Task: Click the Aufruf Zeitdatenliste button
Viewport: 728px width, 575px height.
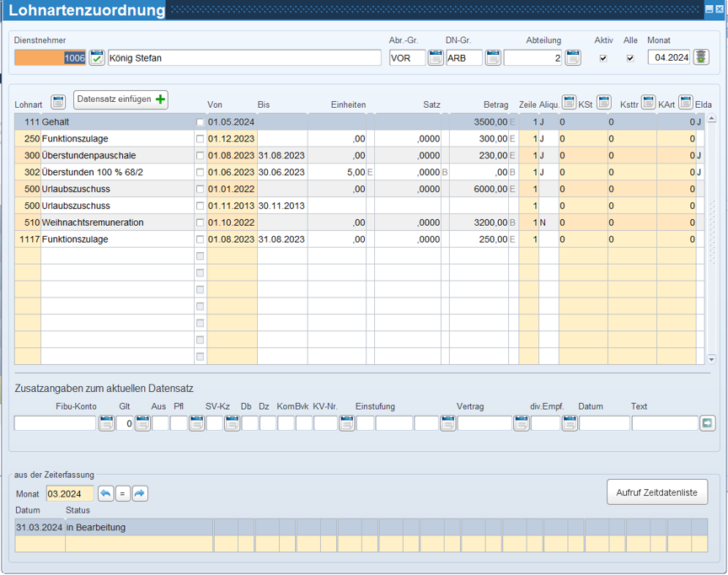Action: pos(656,492)
